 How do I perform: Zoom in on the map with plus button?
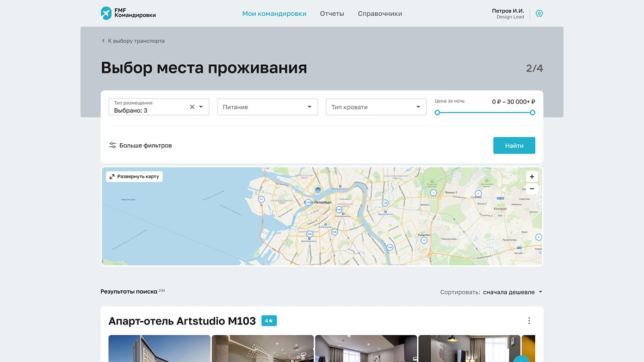pos(531,176)
